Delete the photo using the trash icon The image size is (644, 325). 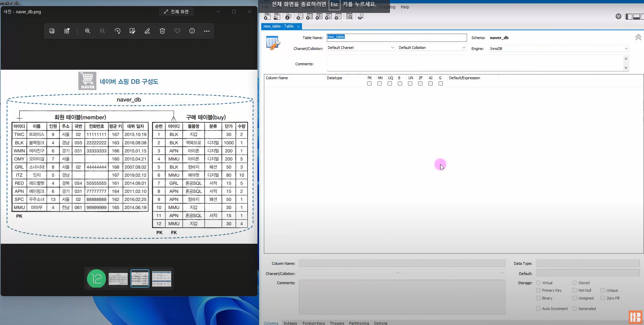(x=162, y=31)
